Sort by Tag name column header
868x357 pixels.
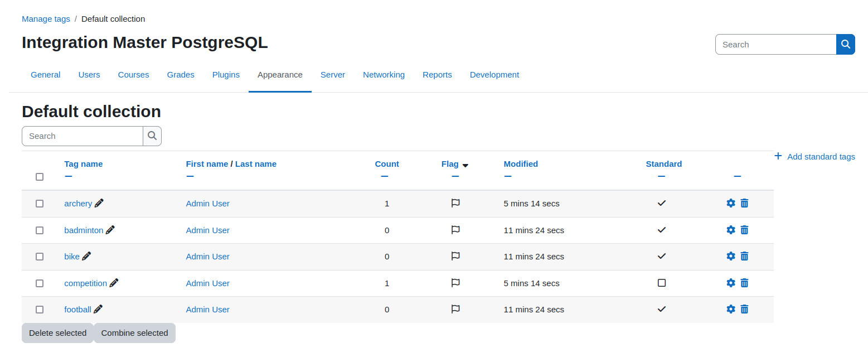(84, 164)
